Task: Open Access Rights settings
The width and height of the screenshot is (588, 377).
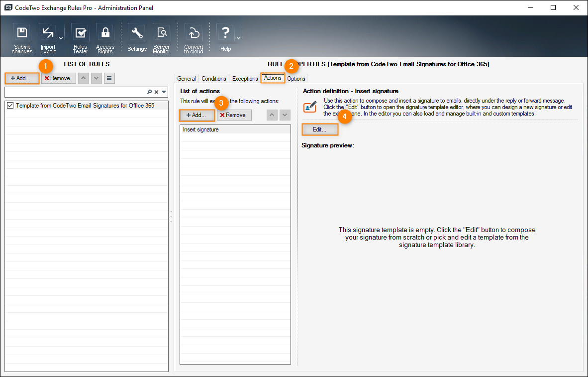Action: pyautogui.click(x=105, y=39)
